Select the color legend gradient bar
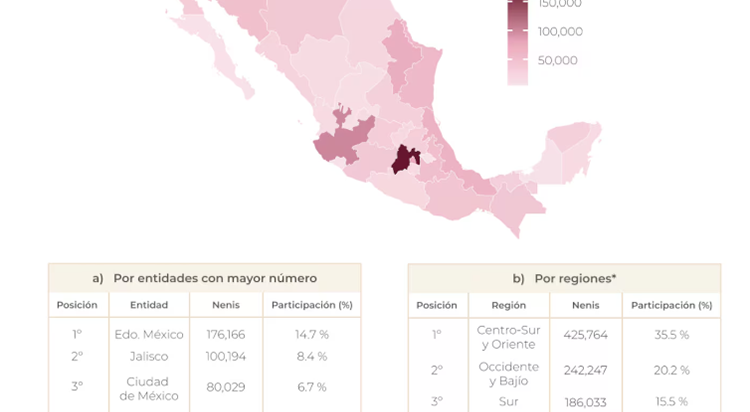Screen dimensions: 750x412 (x=517, y=42)
